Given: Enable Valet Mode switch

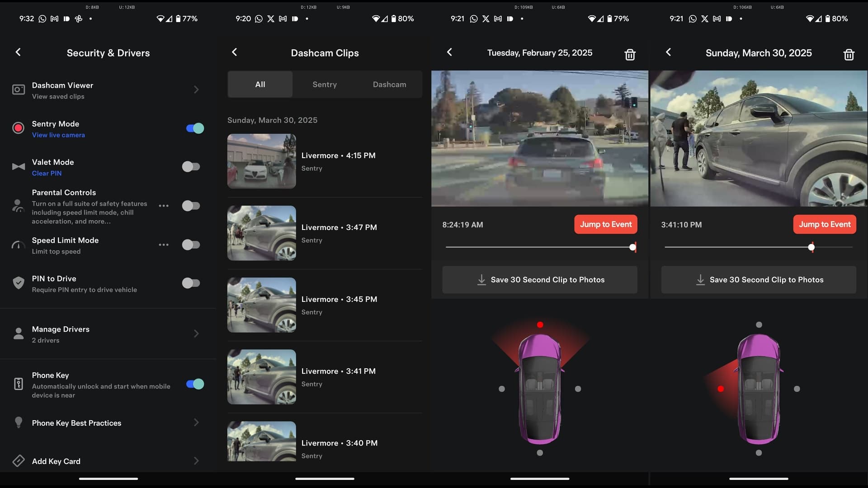Looking at the screenshot, I should click(x=191, y=167).
